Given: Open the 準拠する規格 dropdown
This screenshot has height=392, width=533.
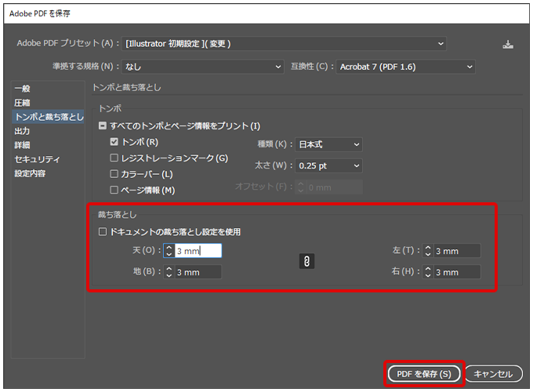Looking at the screenshot, I should click(x=203, y=67).
